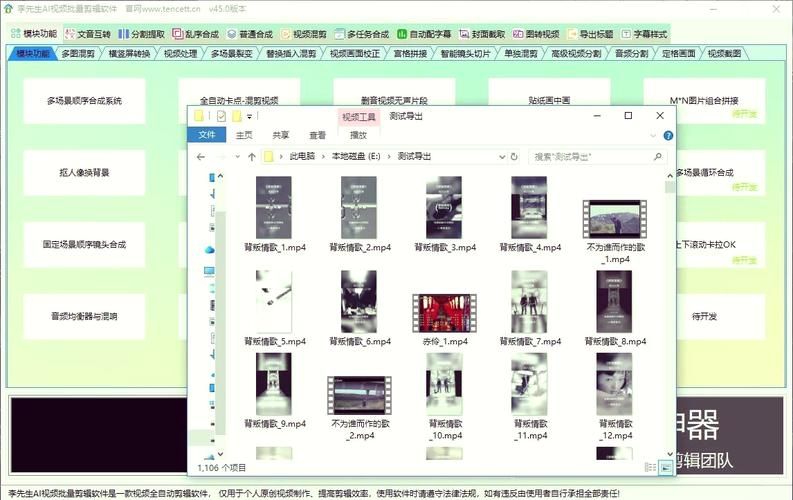Open the 乱序合成 toolbar tool
Viewport: 793px width, 500px height.
[196, 34]
